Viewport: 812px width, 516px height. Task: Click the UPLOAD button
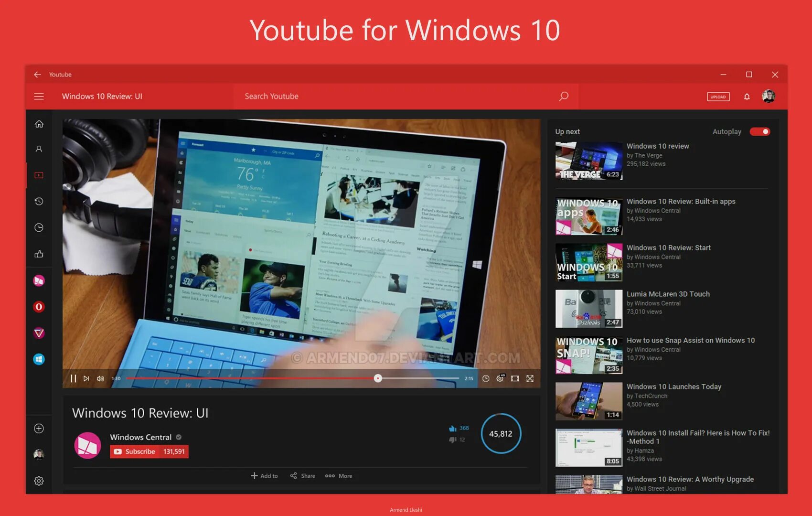[x=718, y=97]
